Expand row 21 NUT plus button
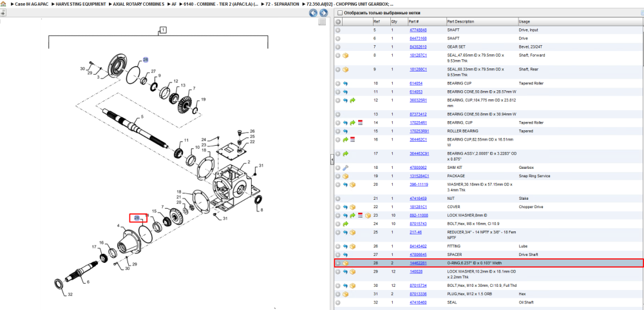This screenshot has width=644, height=310. (x=338, y=199)
